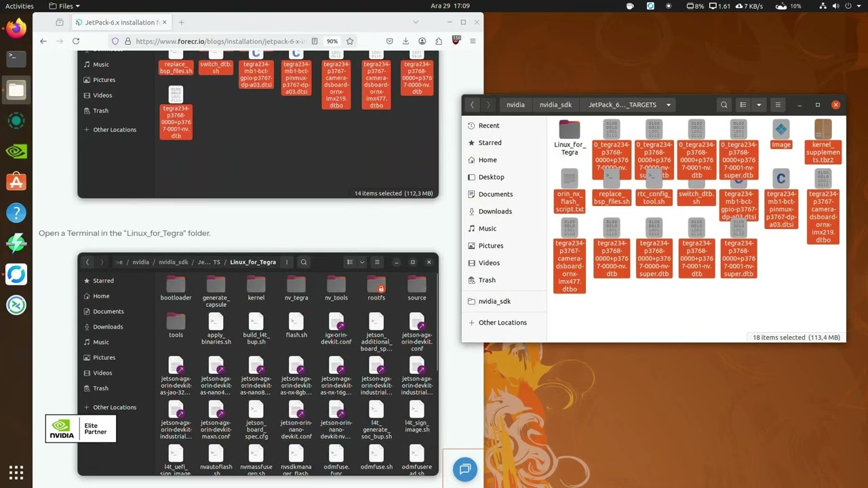Go back in Firefox

[x=43, y=41]
